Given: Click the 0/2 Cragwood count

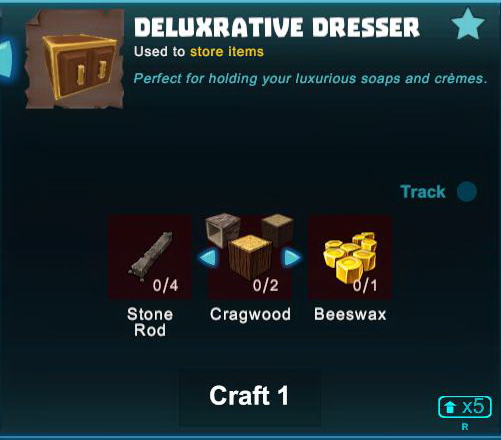Looking at the screenshot, I should 266,286.
